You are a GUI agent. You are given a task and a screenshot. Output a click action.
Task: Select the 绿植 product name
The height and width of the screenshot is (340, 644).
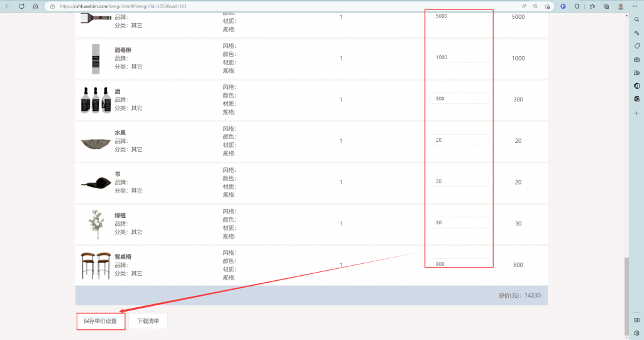(120, 215)
